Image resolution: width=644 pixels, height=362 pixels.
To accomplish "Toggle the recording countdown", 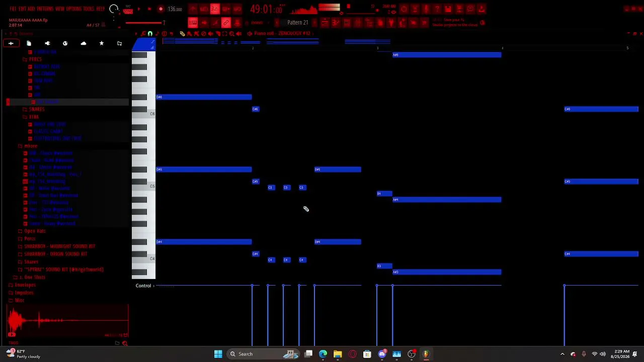I will [215, 9].
